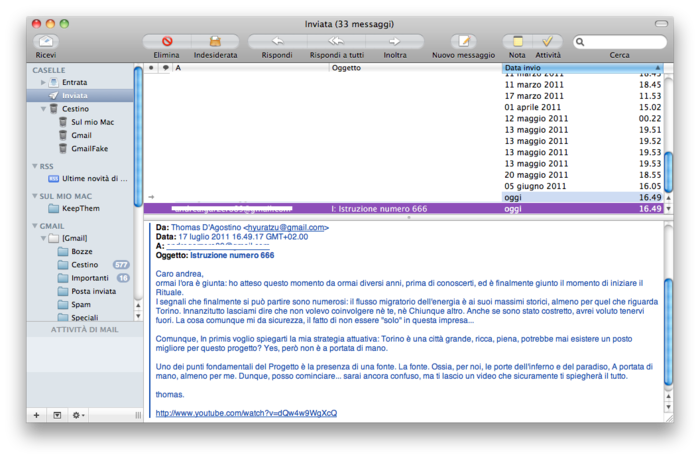Click the message list scrollbar thumb
Screen dimensions: 700x459
(668, 172)
